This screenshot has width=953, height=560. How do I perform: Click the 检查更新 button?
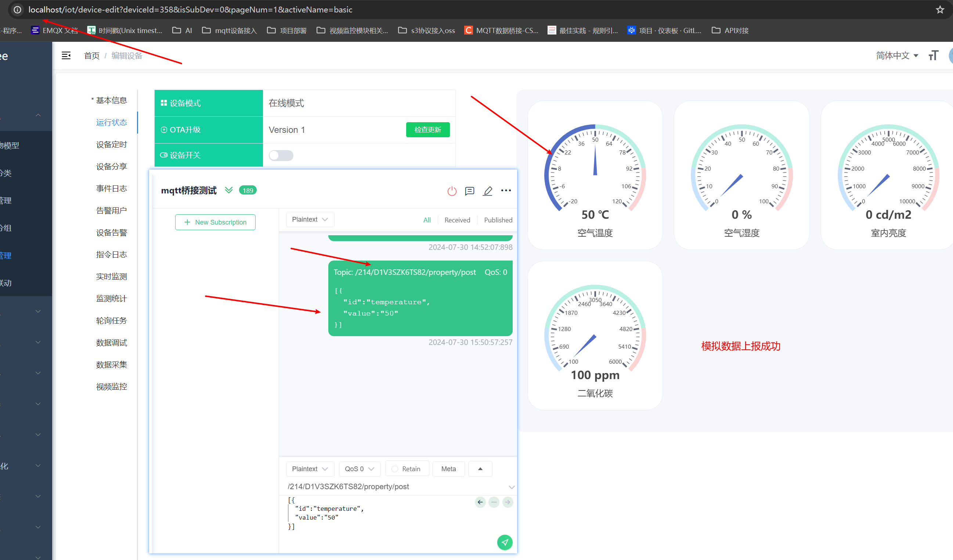click(x=427, y=130)
